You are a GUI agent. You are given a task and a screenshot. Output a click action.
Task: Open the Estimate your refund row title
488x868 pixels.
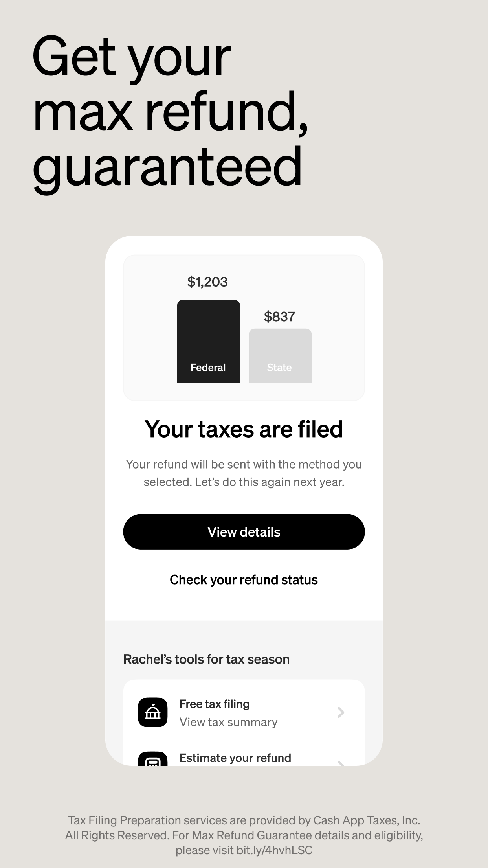[235, 758]
